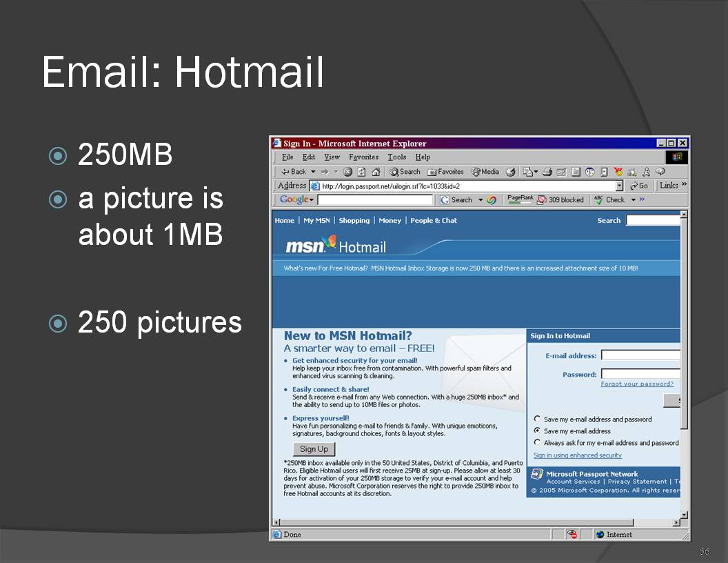Image resolution: width=728 pixels, height=563 pixels.
Task: Click the scroll right arrow at the page bottom
Action: (676, 522)
